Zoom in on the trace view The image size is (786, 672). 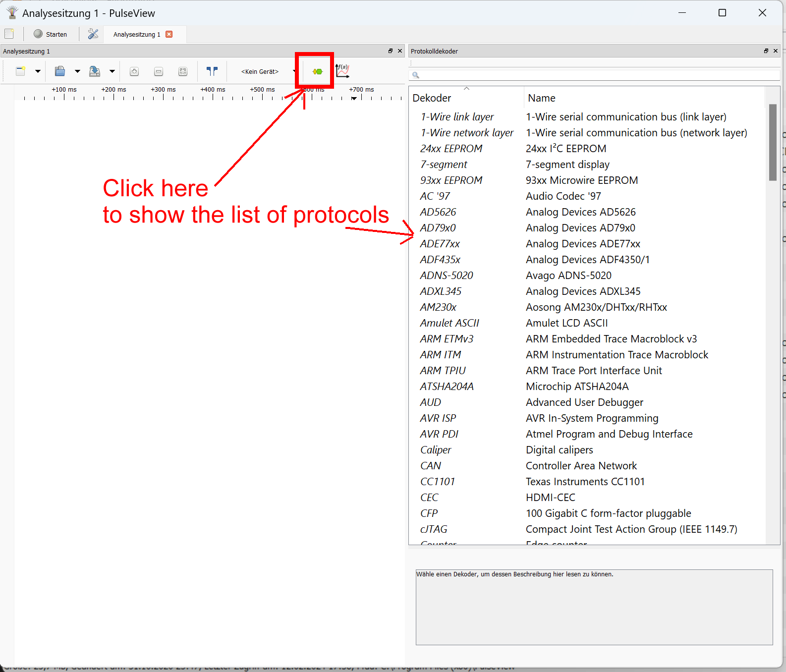coord(134,71)
